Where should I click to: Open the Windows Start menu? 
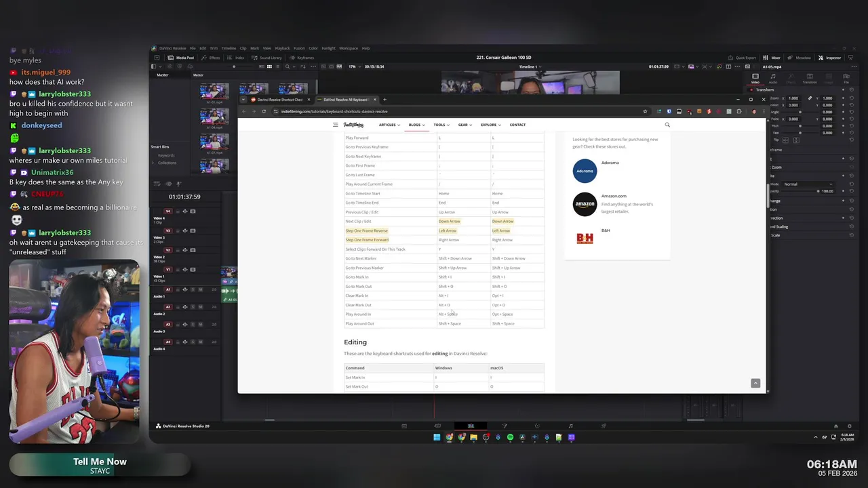[x=437, y=437]
